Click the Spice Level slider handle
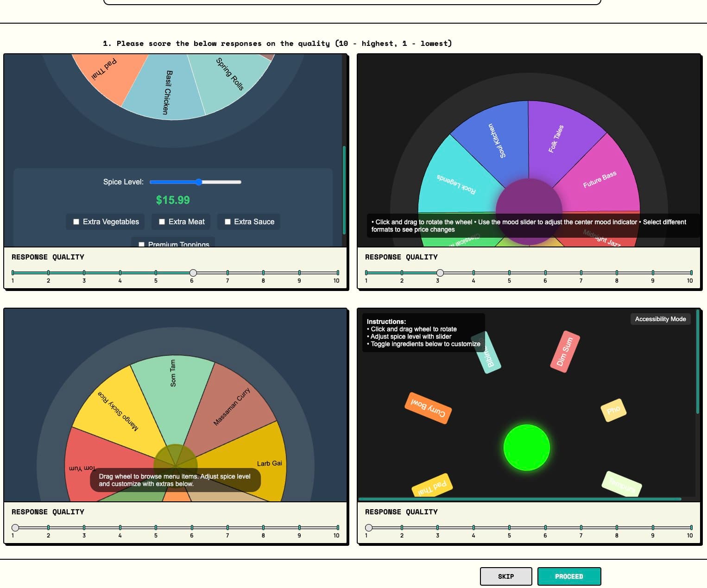707x588 pixels. [199, 182]
